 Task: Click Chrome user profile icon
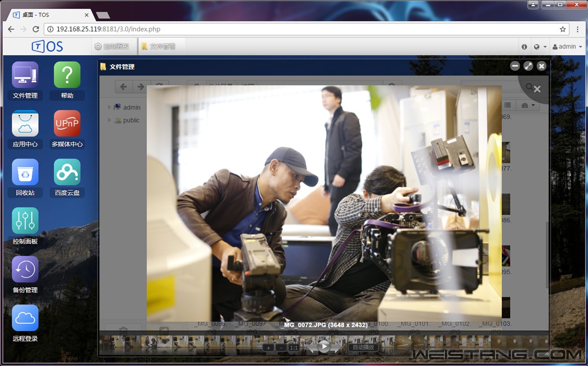pos(533,4)
